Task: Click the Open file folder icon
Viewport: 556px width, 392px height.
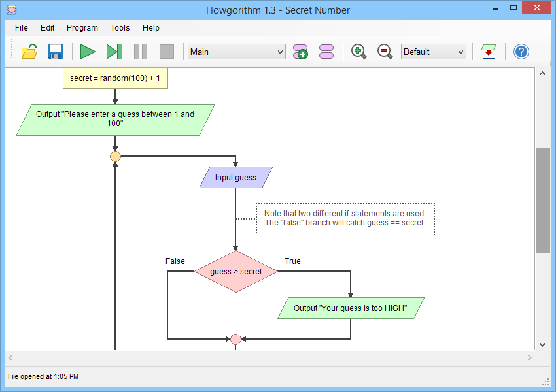Action: pos(29,52)
